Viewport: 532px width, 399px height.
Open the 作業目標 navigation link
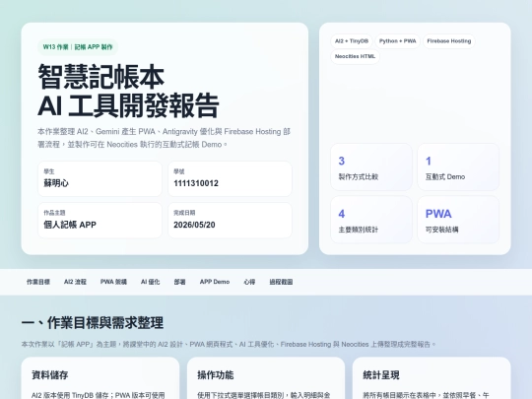38,282
